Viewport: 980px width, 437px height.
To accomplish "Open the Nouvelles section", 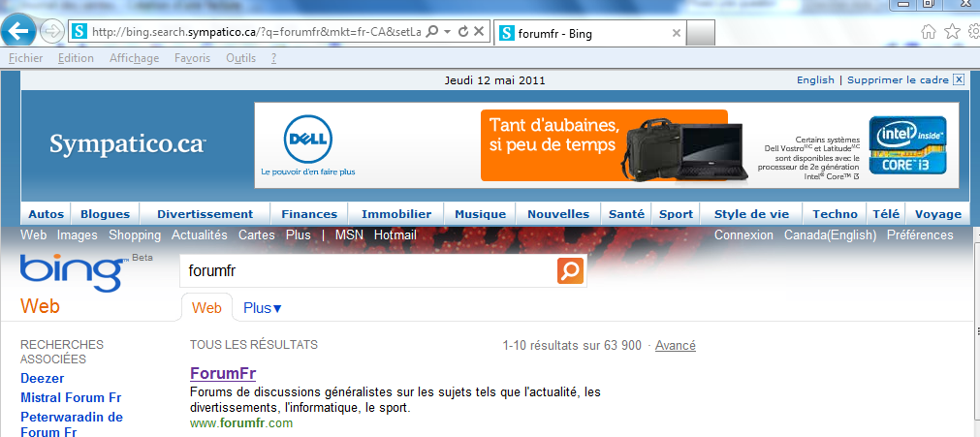I will (558, 214).
